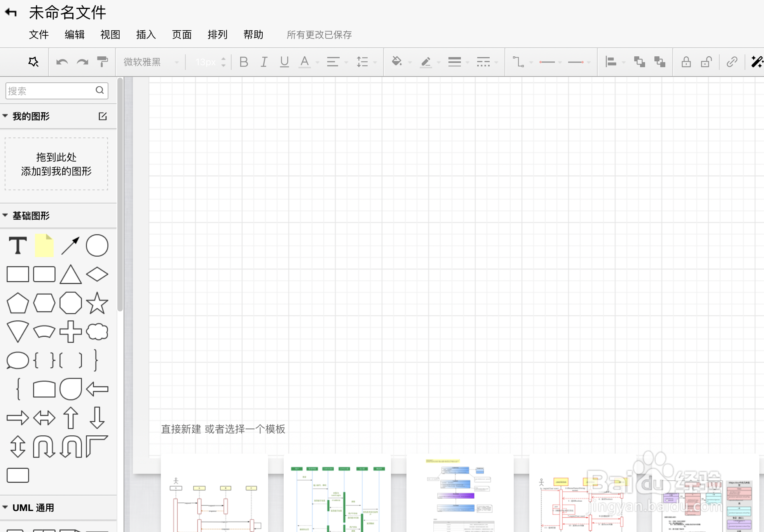Click the fill color bucket icon

pyautogui.click(x=397, y=62)
